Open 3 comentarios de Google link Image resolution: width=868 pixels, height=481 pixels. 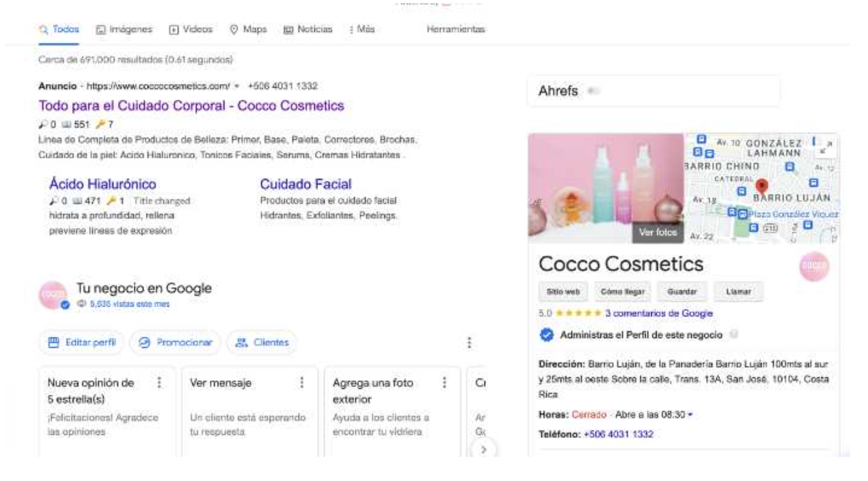point(659,313)
